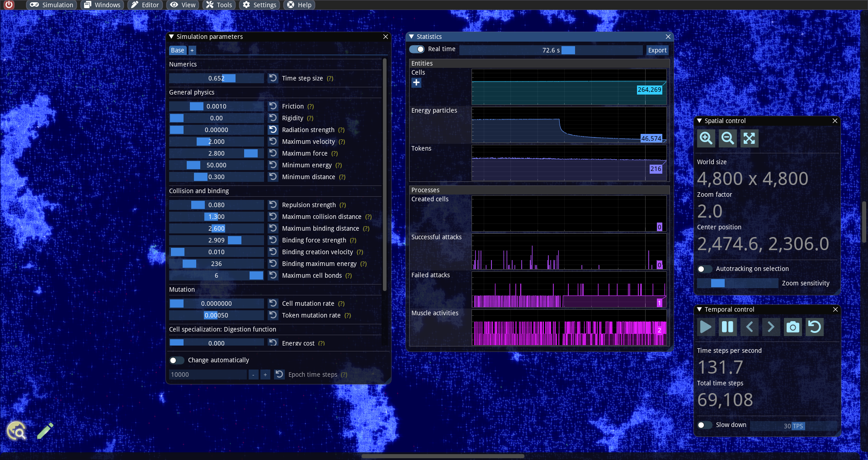Image resolution: width=868 pixels, height=460 pixels.
Task: Click the Real time 72.6 s slider
Action: 551,50
